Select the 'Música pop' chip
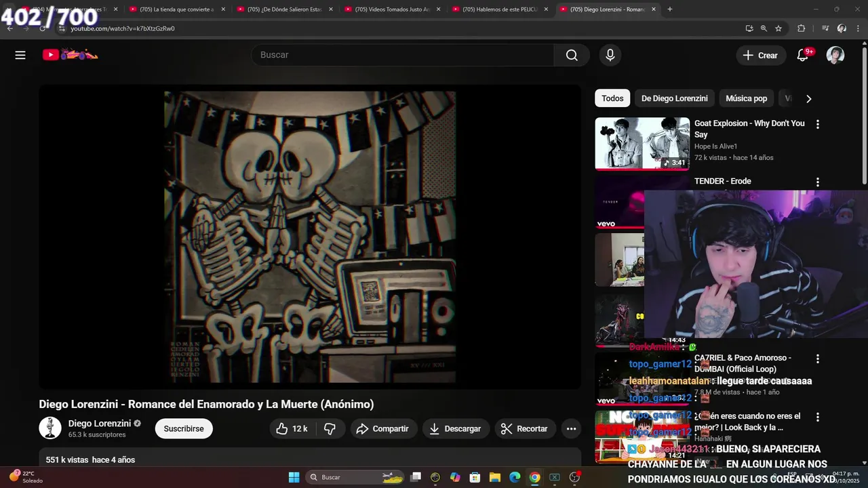868x488 pixels. [746, 98]
